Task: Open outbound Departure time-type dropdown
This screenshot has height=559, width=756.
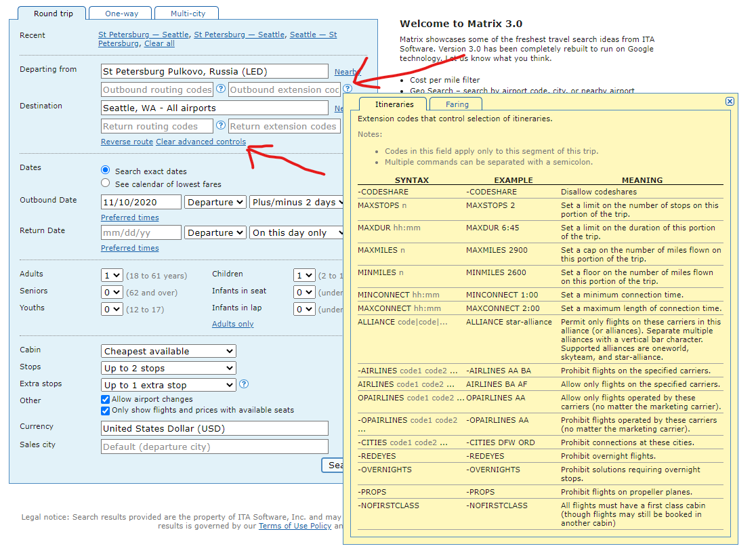Action: coord(215,202)
